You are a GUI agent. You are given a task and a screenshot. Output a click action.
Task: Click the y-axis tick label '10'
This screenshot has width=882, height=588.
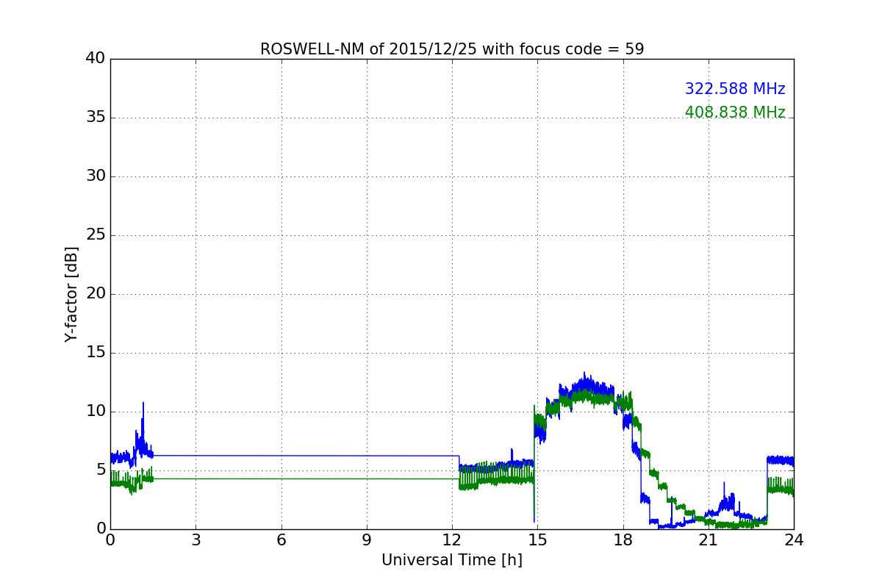pyautogui.click(x=96, y=412)
